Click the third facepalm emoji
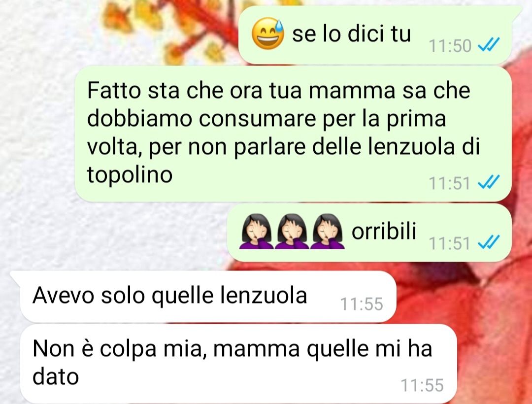Viewport: 532px width, 404px height. tap(327, 231)
